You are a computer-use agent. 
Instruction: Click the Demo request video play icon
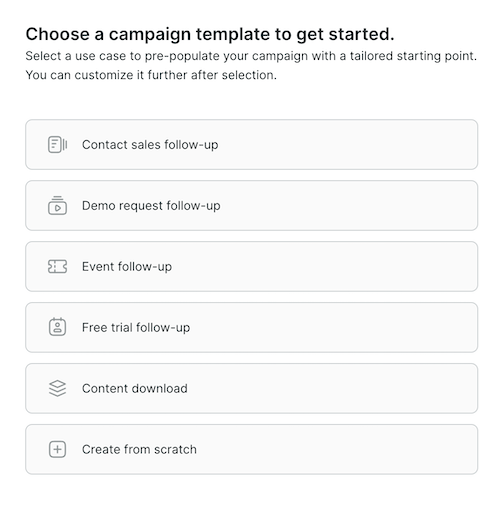pos(57,205)
